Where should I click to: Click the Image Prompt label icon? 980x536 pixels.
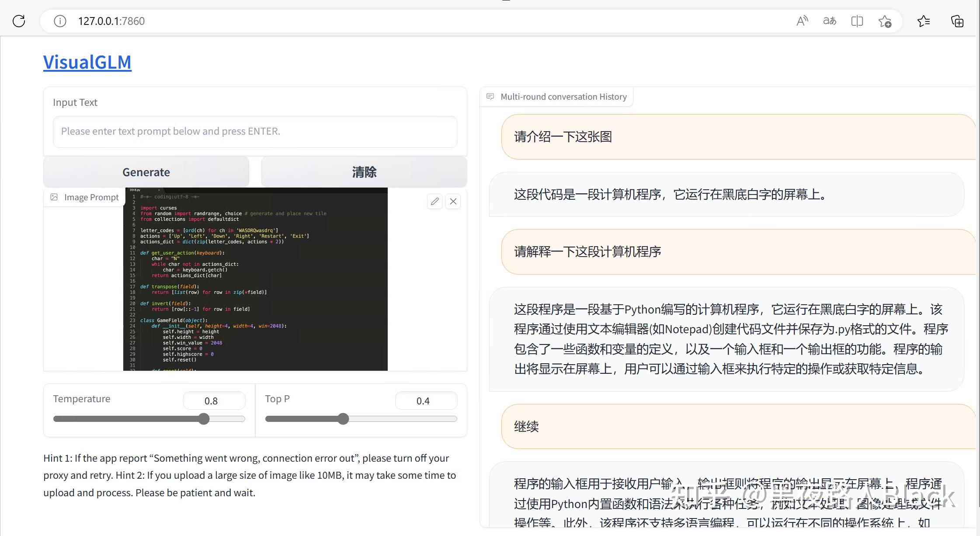click(54, 197)
